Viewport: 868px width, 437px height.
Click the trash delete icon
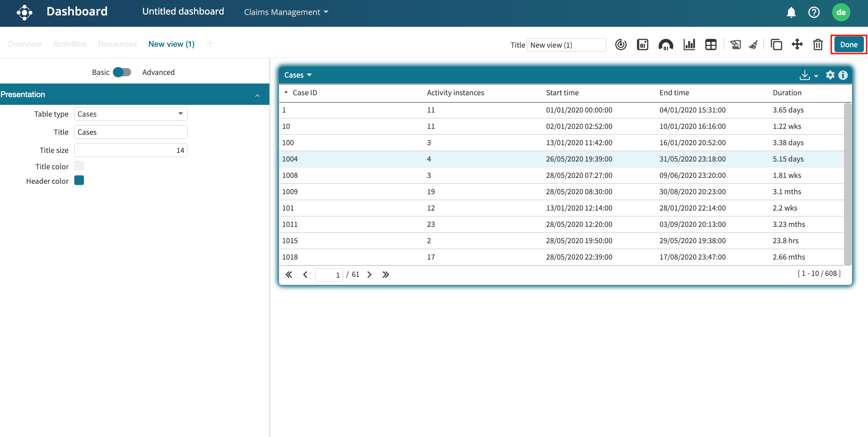[x=818, y=44]
